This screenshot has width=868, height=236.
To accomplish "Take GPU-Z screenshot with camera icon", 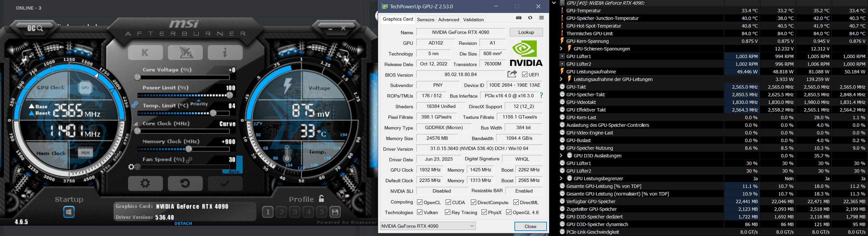I will [x=519, y=18].
